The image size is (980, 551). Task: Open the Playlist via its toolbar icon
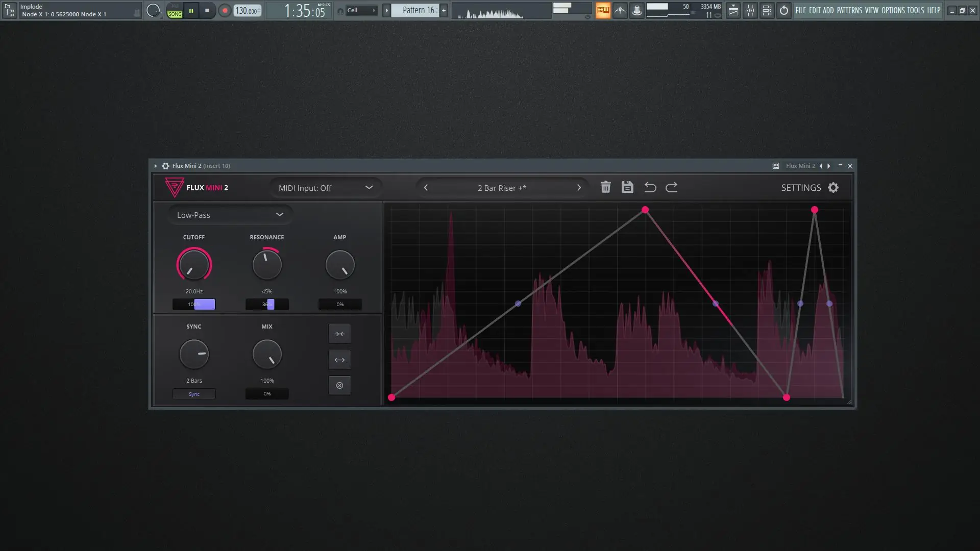point(733,10)
